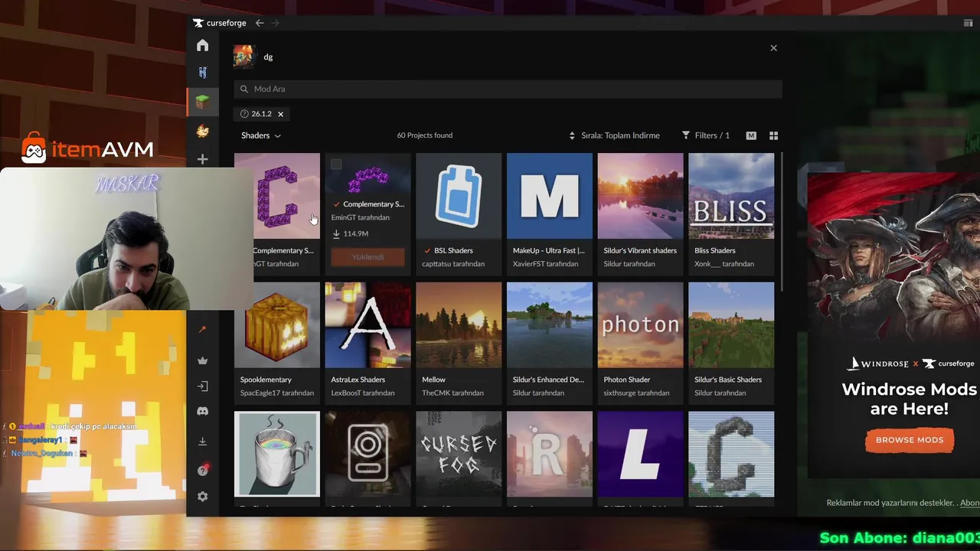The height and width of the screenshot is (551, 980).
Task: Click the itemAVM logo in stream overlay
Action: coord(87,149)
